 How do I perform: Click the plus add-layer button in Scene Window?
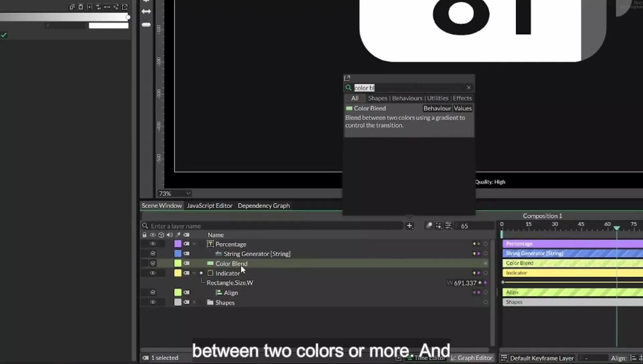tap(409, 226)
